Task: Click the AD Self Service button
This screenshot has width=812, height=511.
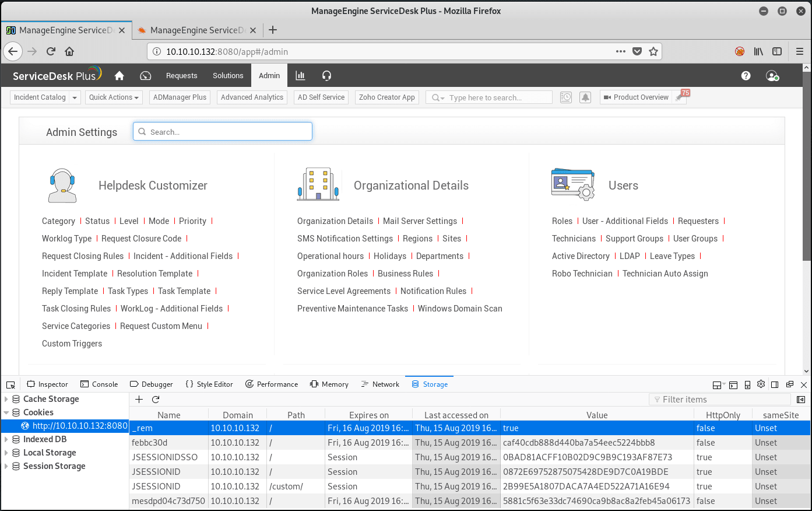Action: click(321, 97)
